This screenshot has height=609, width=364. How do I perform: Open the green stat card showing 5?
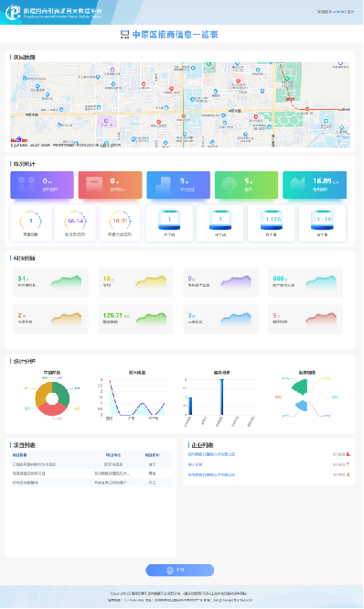246,185
